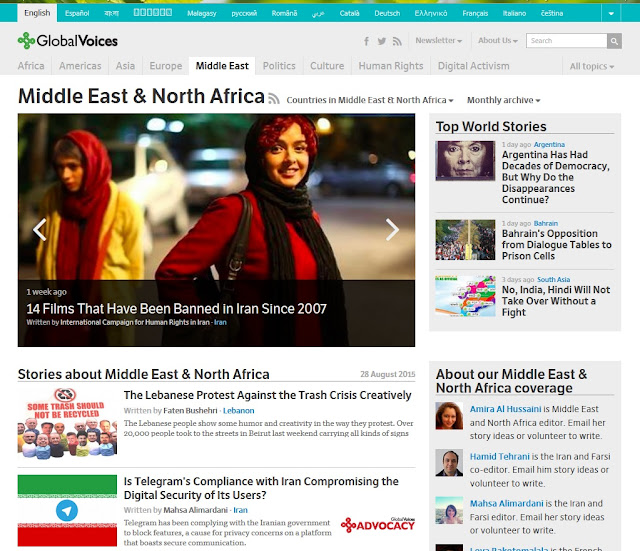The image size is (640, 551).
Task: Open the Twitter bird icon in header
Action: [382, 41]
